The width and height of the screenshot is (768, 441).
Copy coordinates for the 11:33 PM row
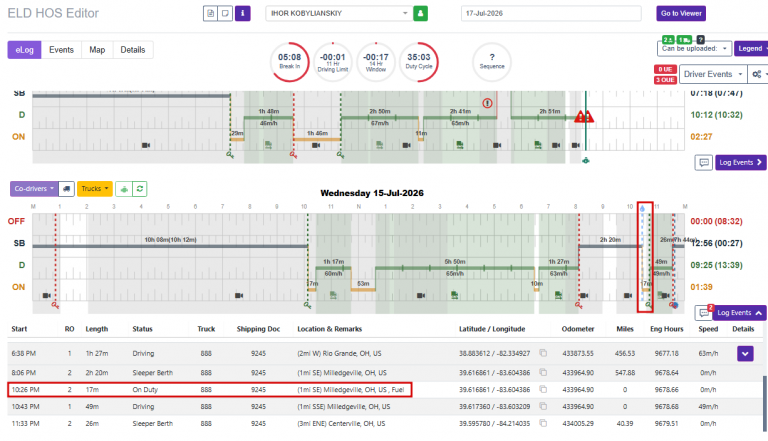(543, 423)
